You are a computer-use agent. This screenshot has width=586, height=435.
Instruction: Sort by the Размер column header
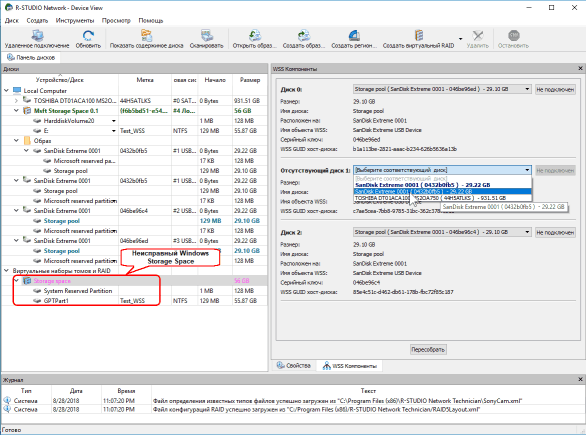(250, 80)
